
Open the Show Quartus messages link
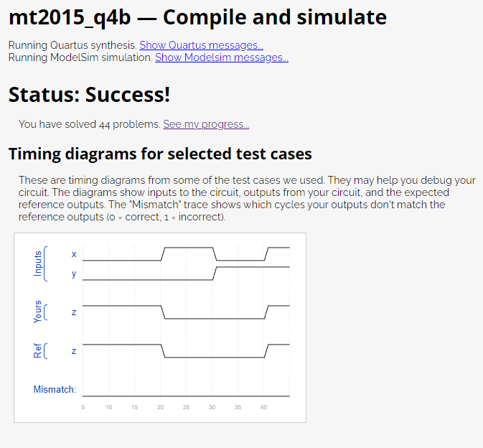(201, 45)
